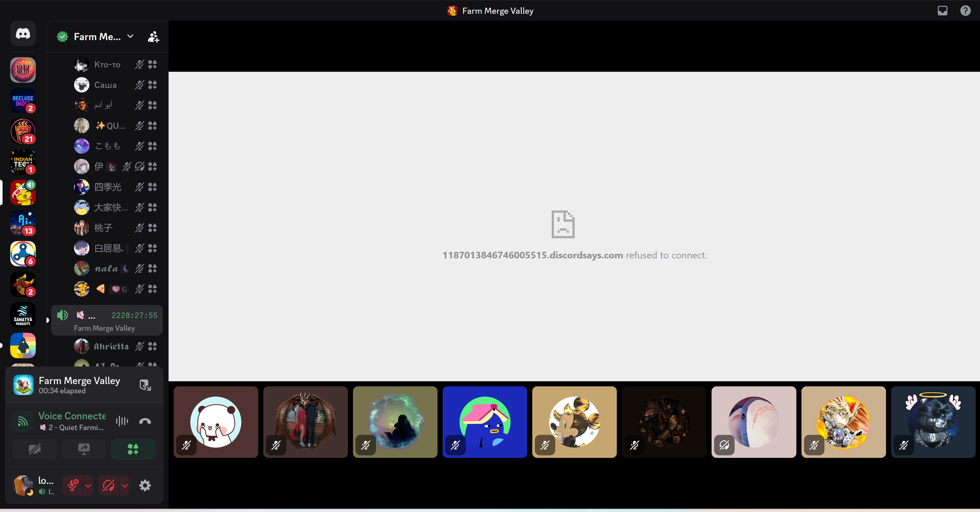
Task: Expand audio output options chevron
Action: tap(124, 485)
